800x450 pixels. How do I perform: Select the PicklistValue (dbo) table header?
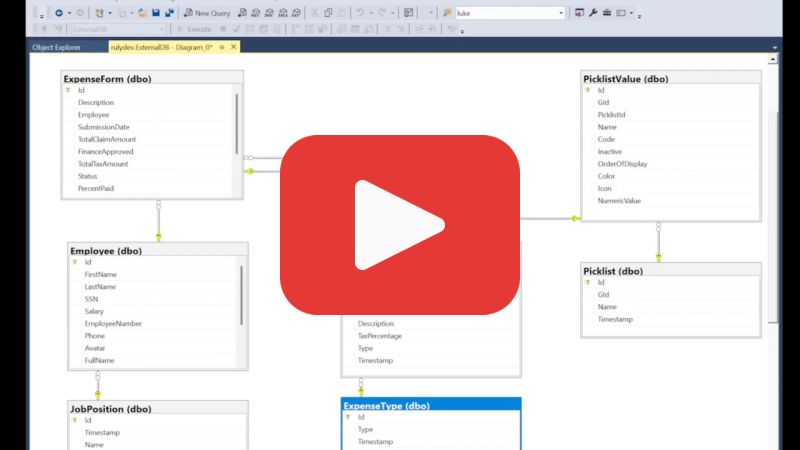671,79
